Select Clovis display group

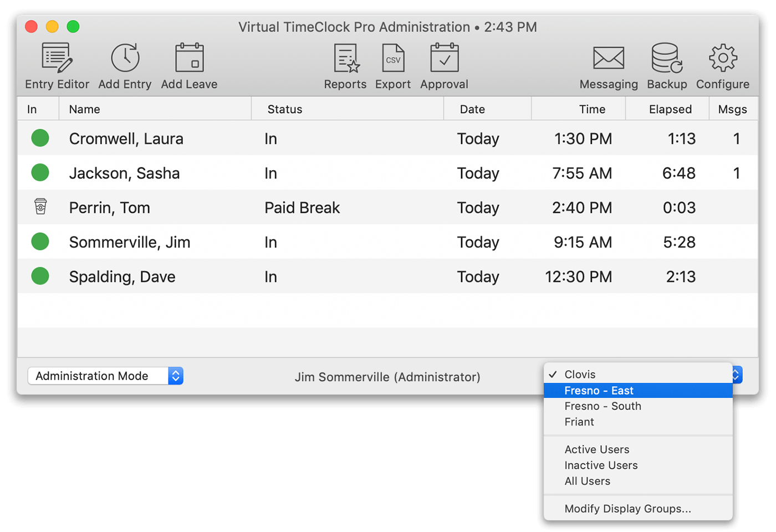(638, 375)
